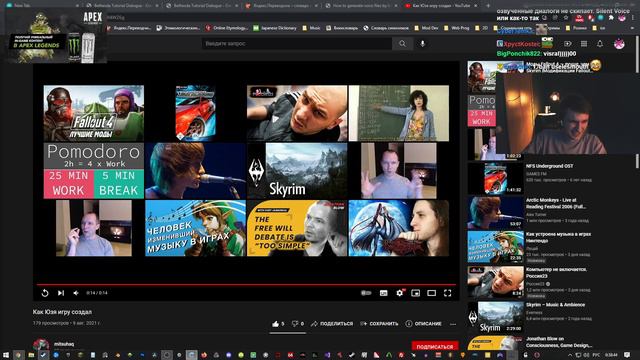The width and height of the screenshot is (640, 360).
Task: Open the Music bookmarks folder
Action: pos(311,28)
